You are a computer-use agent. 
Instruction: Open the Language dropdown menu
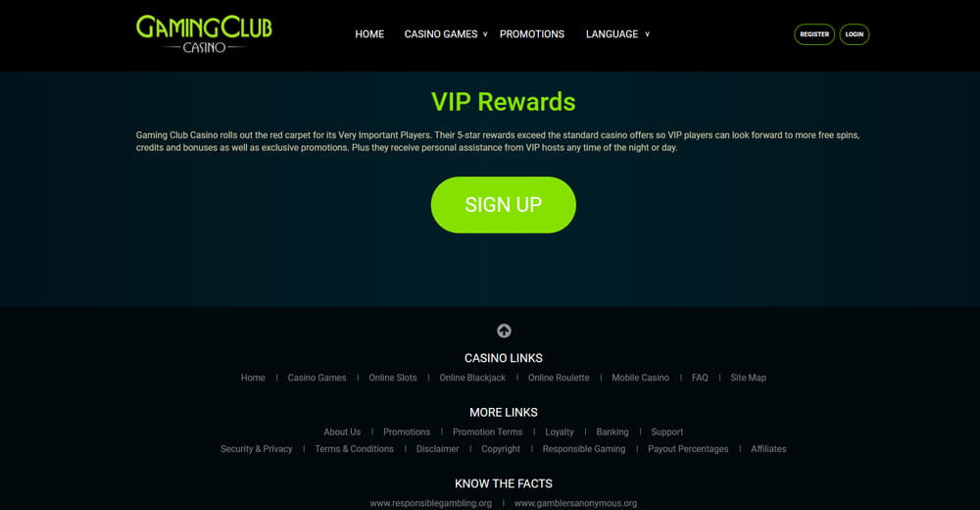(x=617, y=34)
